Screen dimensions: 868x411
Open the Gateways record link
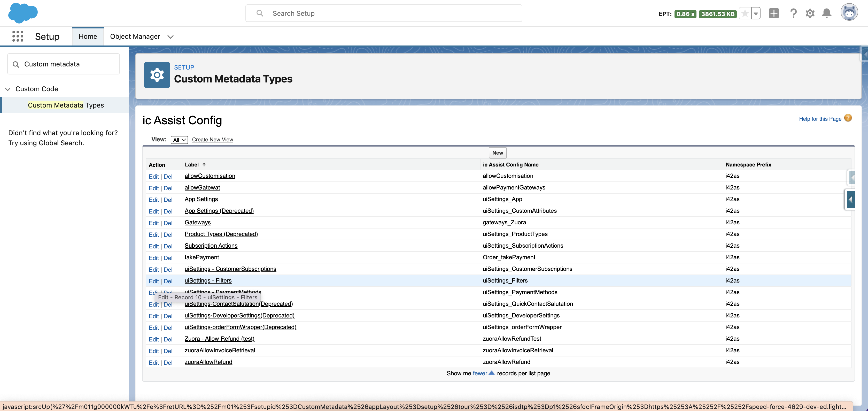tap(197, 223)
